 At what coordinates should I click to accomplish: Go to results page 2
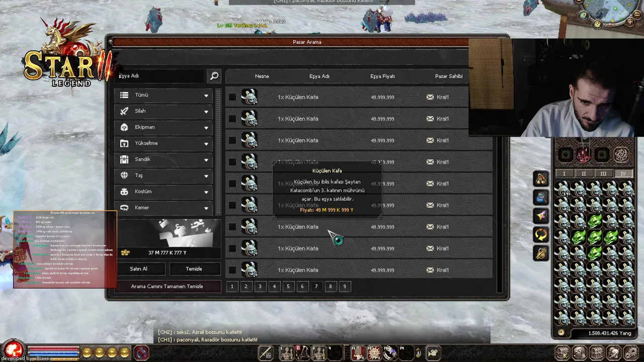pos(246,287)
